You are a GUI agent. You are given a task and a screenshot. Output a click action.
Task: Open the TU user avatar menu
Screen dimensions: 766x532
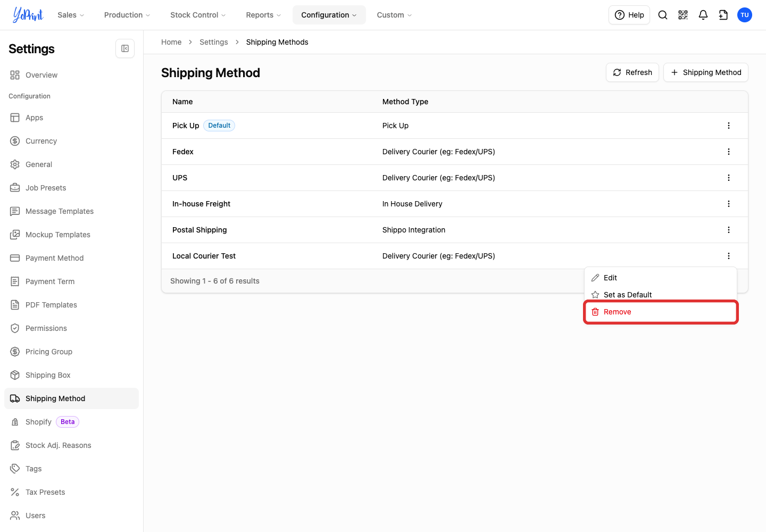point(745,15)
